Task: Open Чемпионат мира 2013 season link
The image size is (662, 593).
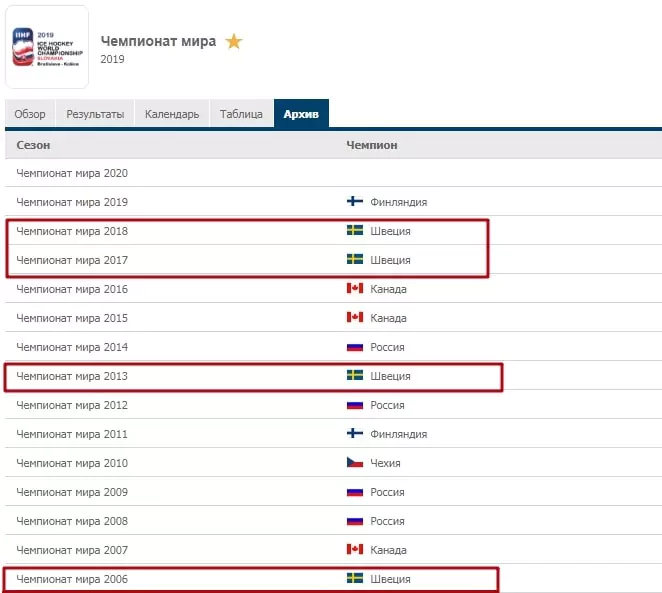Action: click(72, 376)
